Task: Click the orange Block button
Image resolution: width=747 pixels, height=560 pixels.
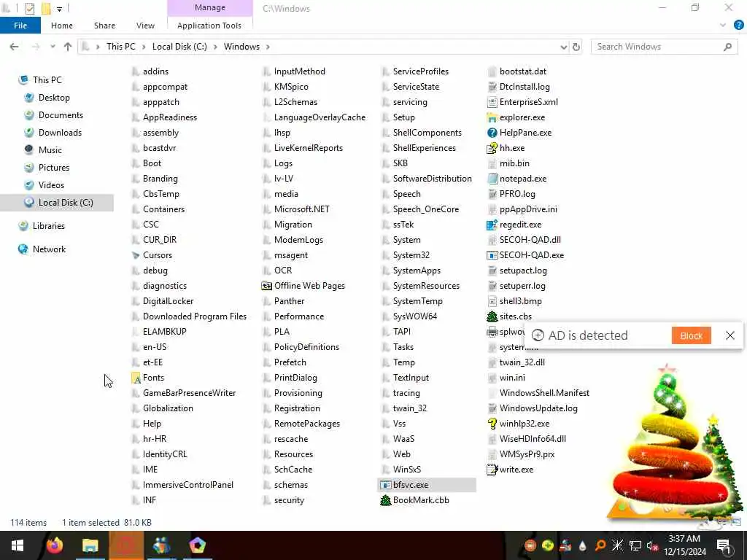Action: [692, 335]
